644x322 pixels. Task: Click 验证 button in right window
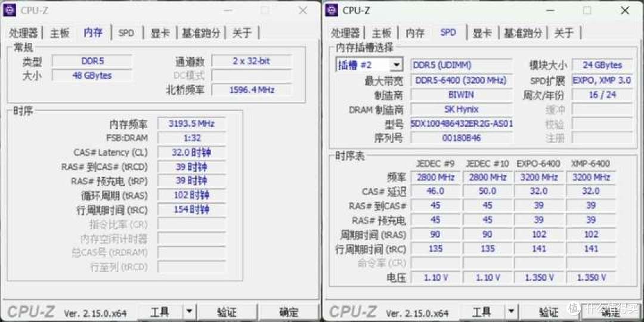click(549, 312)
